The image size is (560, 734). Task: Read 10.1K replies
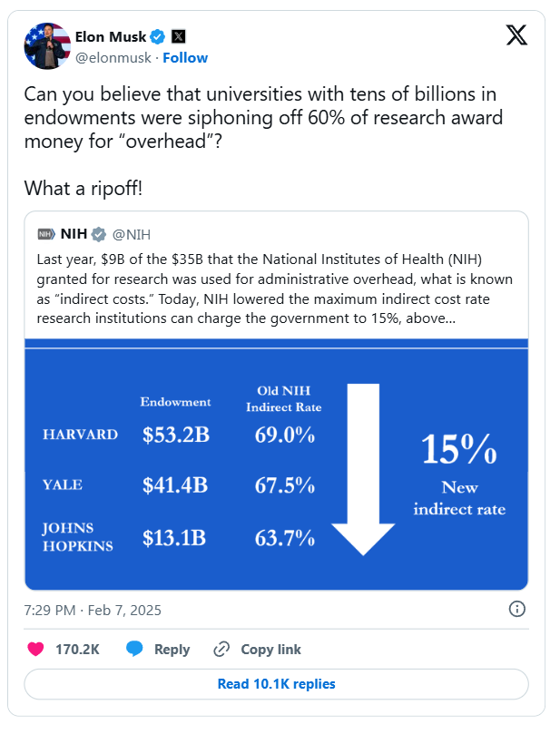tap(276, 684)
